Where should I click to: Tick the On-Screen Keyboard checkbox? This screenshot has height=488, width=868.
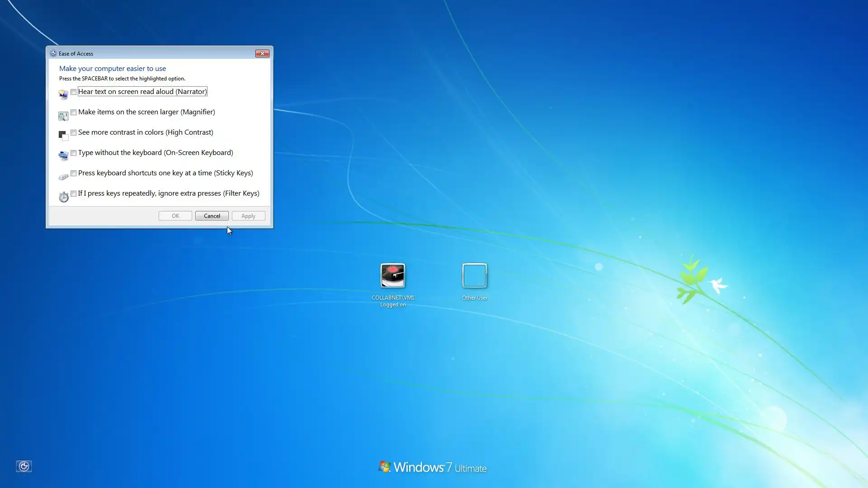coord(74,153)
